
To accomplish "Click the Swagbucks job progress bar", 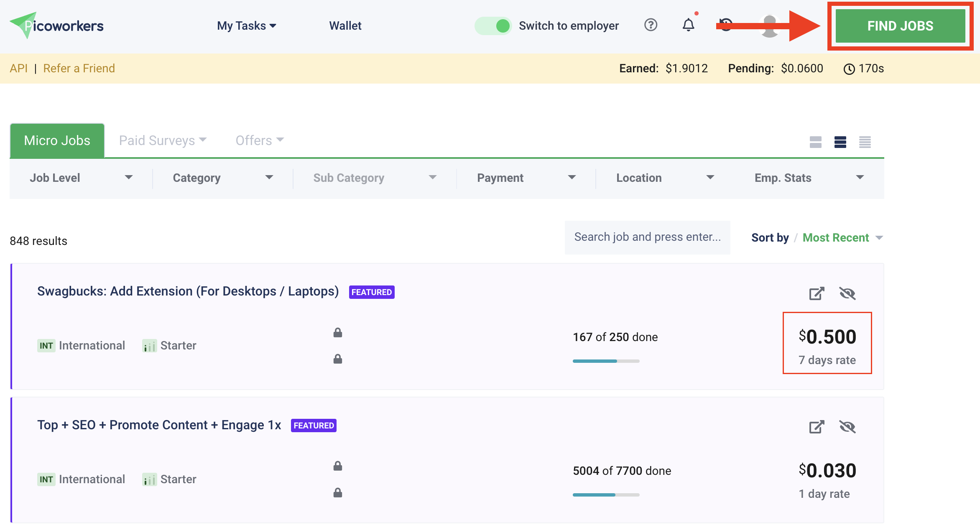I will [606, 361].
